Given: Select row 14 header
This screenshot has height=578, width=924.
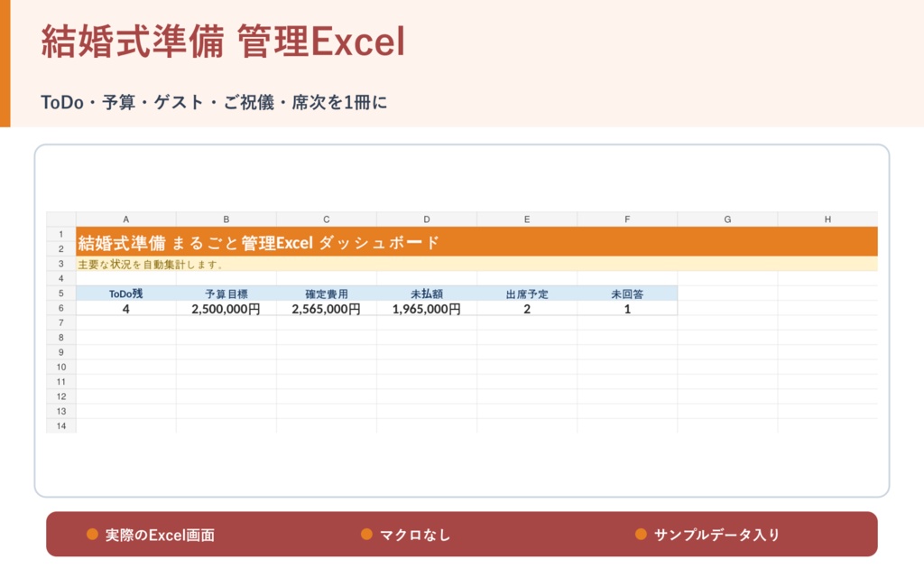Looking at the screenshot, I should click(61, 426).
